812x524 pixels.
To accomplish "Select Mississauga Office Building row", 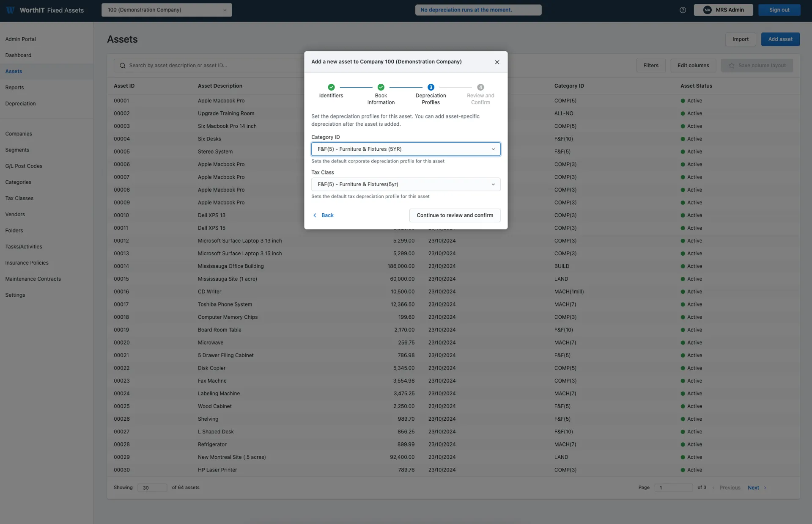I will click(x=453, y=266).
